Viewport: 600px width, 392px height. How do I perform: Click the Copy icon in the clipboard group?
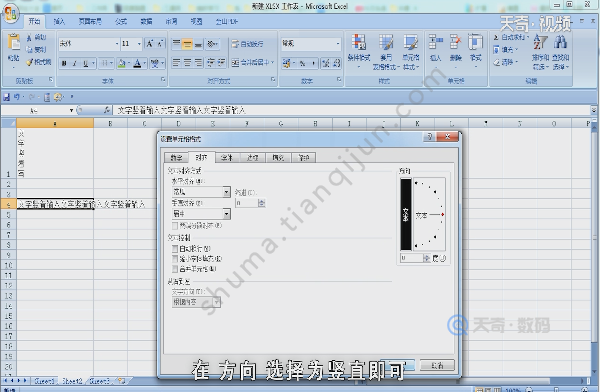[x=29, y=49]
